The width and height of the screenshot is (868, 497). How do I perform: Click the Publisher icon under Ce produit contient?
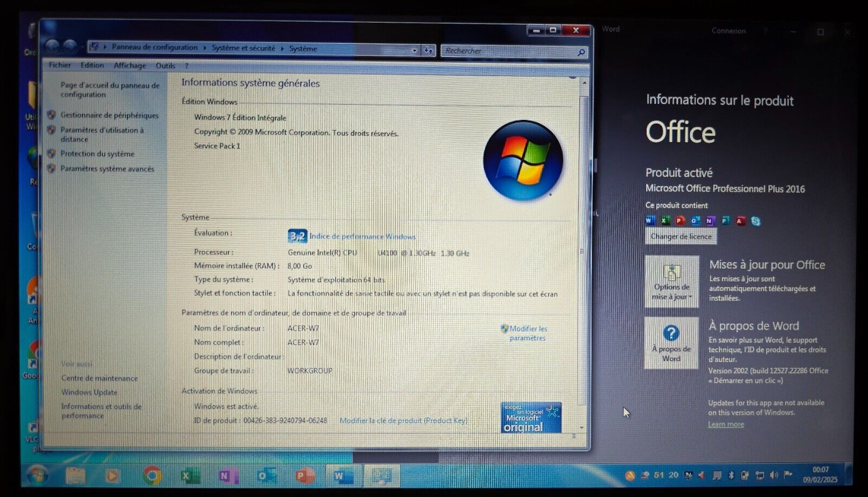click(x=725, y=221)
